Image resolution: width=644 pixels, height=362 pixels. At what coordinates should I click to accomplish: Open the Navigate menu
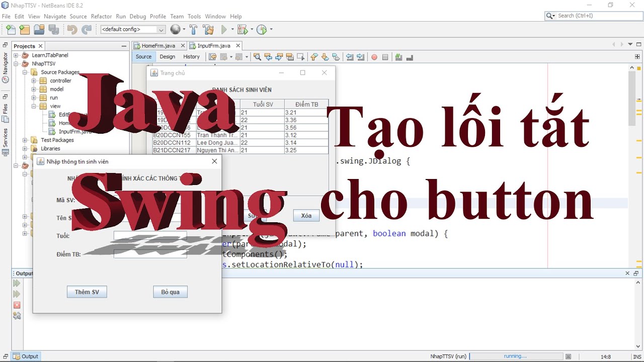pyautogui.click(x=55, y=17)
